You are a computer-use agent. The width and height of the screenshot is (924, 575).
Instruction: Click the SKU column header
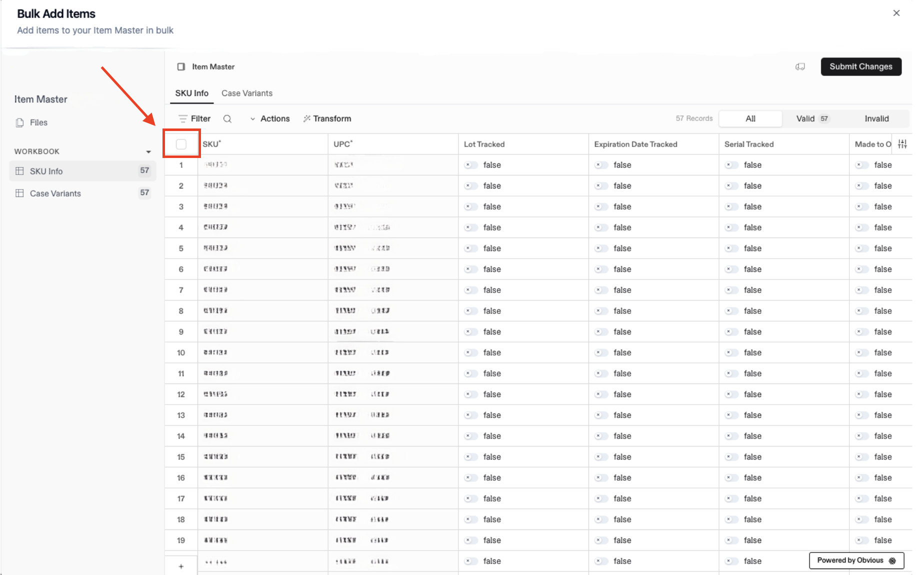click(x=263, y=144)
